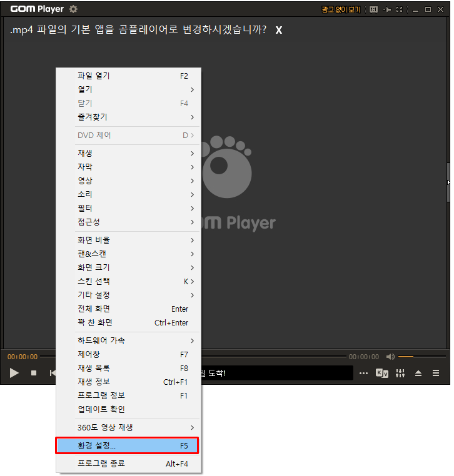Click the .mp4 기본 앱 변경 message
Screen dimensions: 454x476
[138, 30]
